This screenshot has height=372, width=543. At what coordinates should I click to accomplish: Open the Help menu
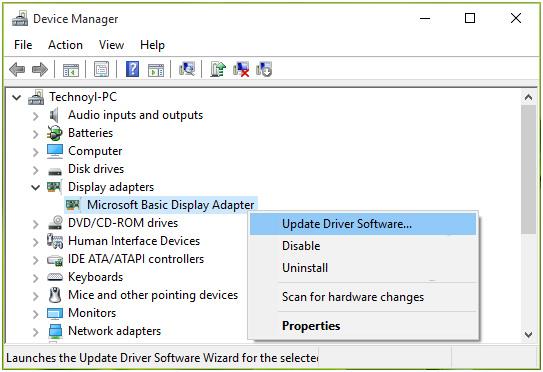point(152,45)
